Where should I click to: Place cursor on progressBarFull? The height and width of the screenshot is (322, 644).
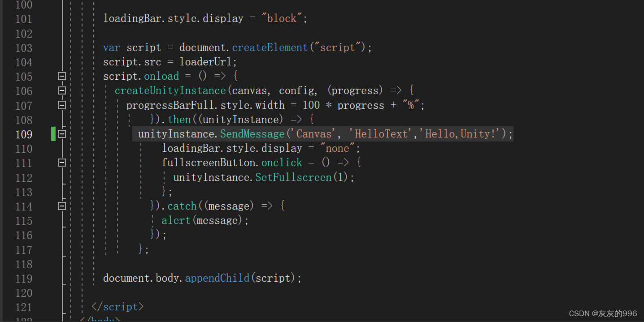[170, 105]
